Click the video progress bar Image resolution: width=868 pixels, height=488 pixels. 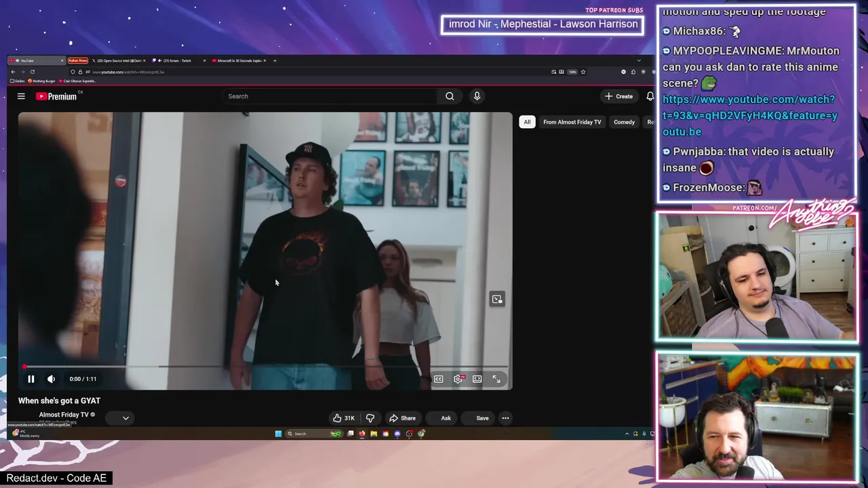coord(266,367)
